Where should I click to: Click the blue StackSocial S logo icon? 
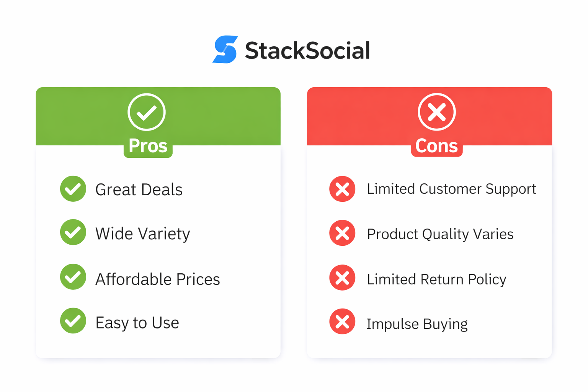225,49
